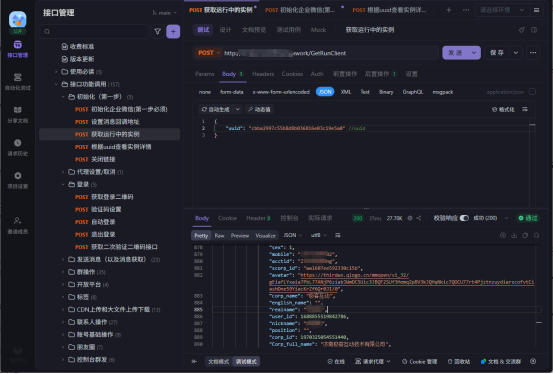Screen dimensions: 553x374
Task: Open 自动化测试 sidebar icon
Action: [x=18, y=82]
